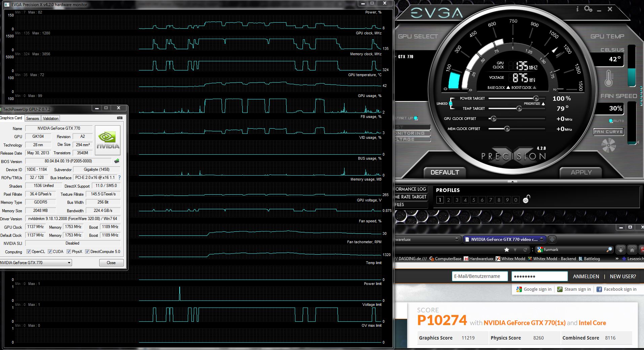
Task: Click the thermometer icon under GPU Temp
Action: (608, 78)
